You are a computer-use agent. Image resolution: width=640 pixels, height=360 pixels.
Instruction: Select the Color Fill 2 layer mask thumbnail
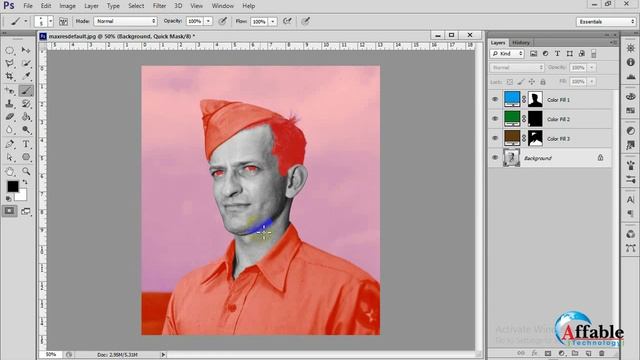[x=535, y=119]
